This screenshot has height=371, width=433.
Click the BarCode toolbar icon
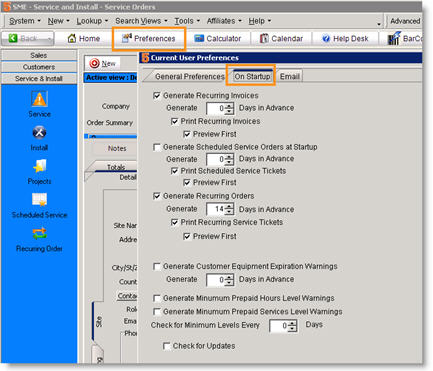point(404,39)
